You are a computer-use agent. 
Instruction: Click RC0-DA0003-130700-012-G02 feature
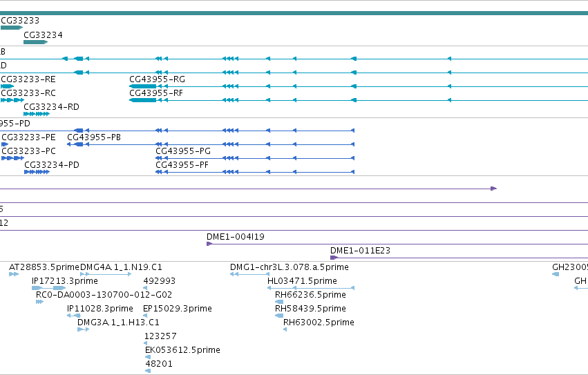[40, 302]
